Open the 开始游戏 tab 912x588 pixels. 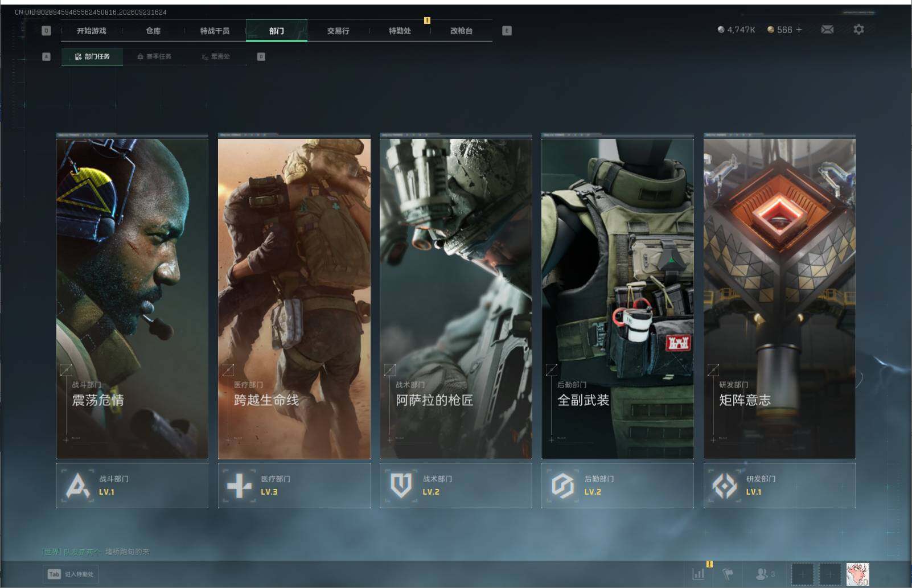[92, 31]
